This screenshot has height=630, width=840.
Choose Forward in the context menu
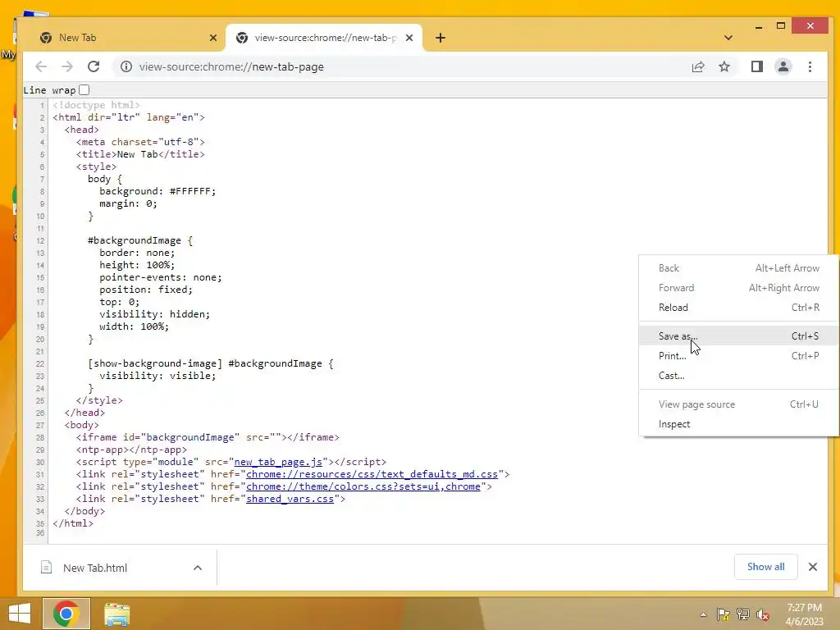pos(739,288)
